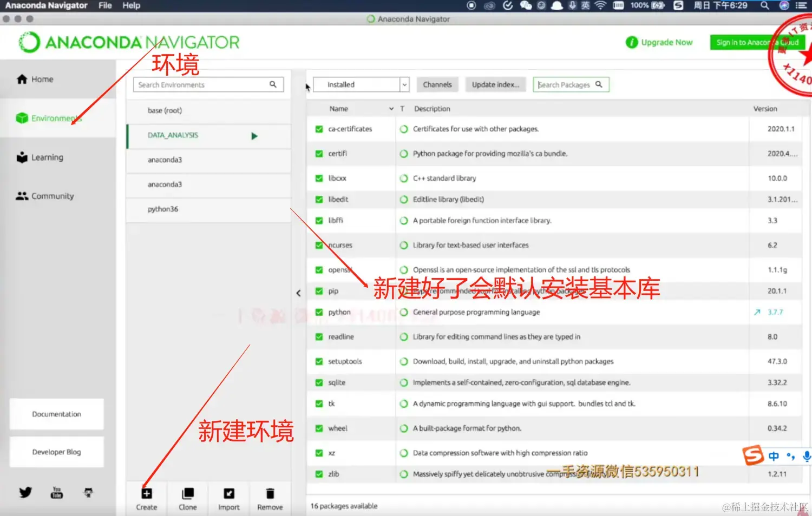Click the magnifier in Search Packages
Image resolution: width=812 pixels, height=516 pixels.
pos(599,84)
